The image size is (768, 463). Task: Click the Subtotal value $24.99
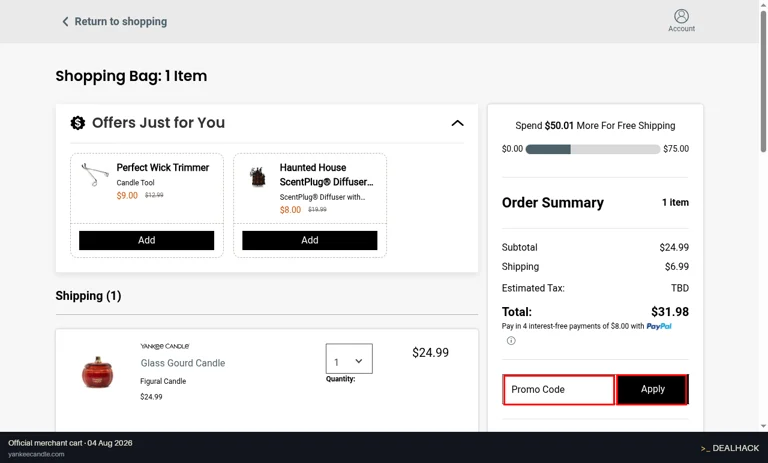point(674,247)
